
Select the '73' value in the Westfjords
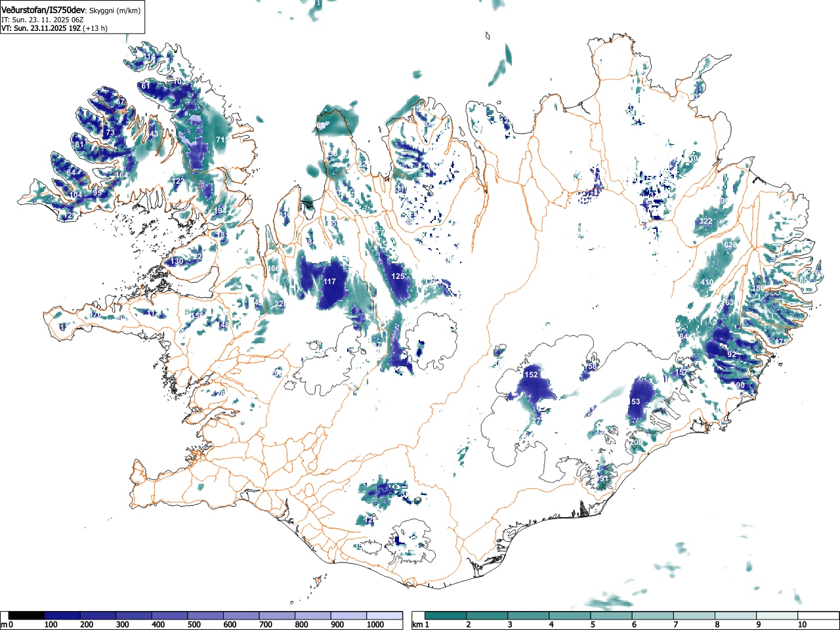pyautogui.click(x=110, y=133)
